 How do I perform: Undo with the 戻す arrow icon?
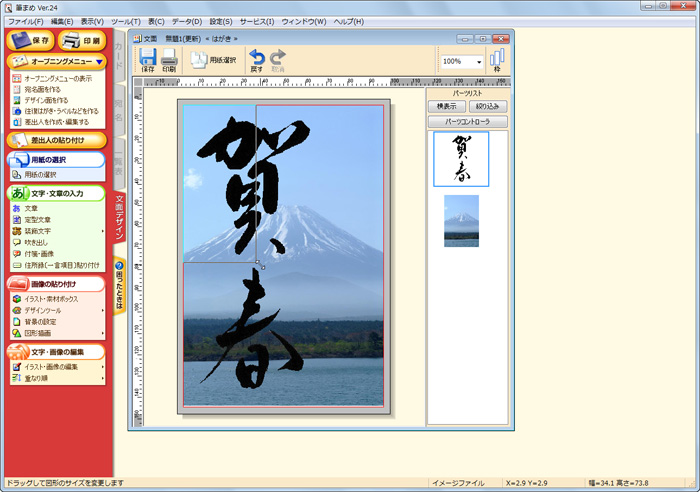257,59
